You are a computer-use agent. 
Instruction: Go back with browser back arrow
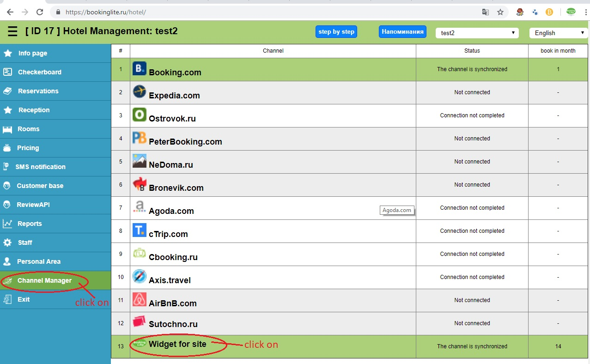coord(10,12)
